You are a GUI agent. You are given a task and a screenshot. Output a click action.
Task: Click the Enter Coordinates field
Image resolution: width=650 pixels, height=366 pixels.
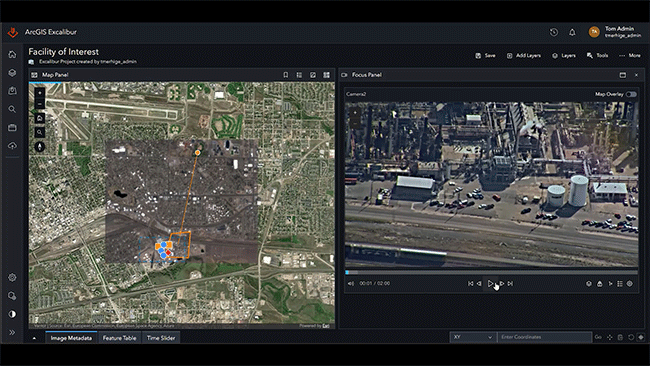[544, 337]
